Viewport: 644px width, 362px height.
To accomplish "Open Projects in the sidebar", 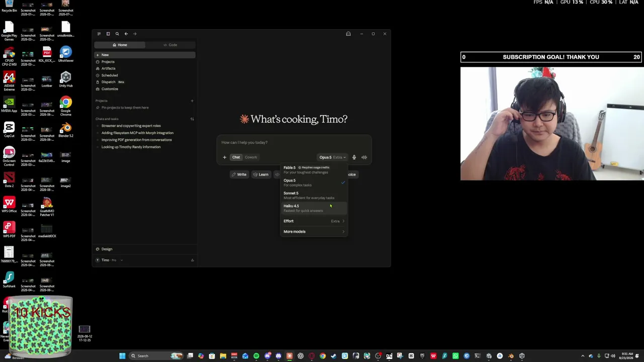I will [x=145, y=62].
